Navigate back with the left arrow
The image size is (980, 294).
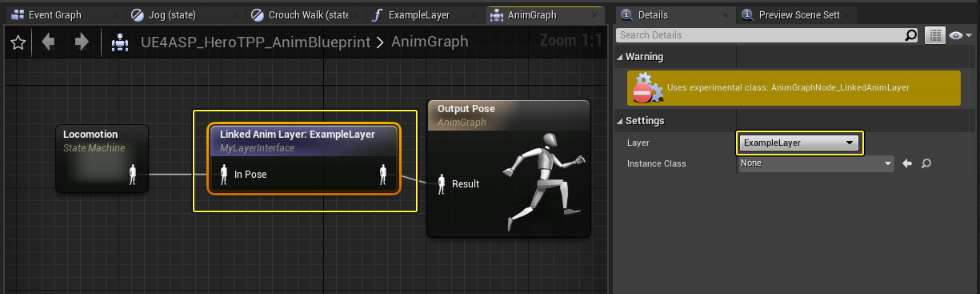49,42
